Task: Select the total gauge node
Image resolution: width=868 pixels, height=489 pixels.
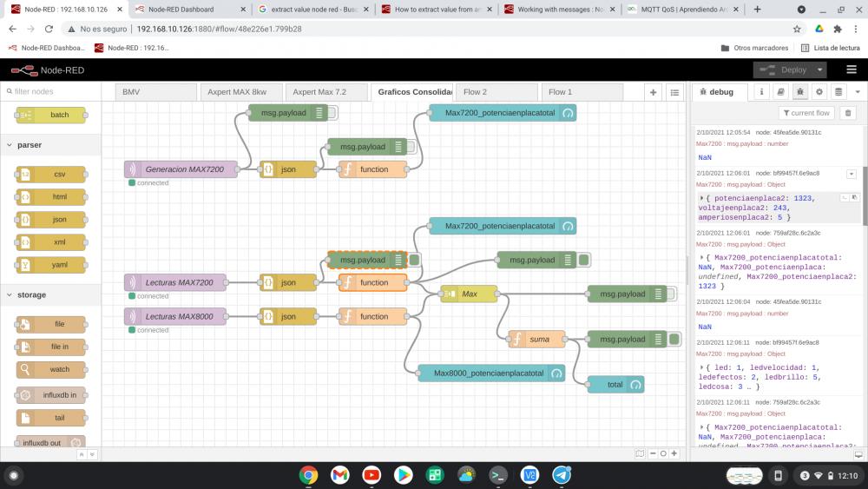Action: click(x=615, y=385)
